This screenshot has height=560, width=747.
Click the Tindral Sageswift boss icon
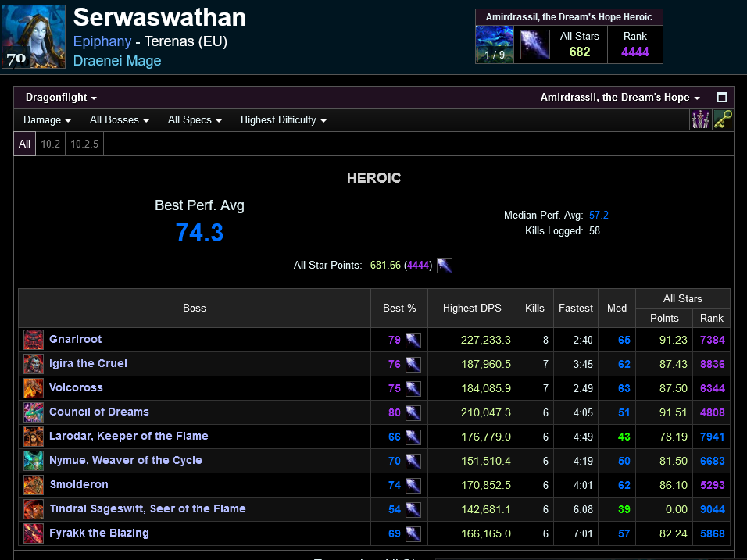tap(34, 509)
